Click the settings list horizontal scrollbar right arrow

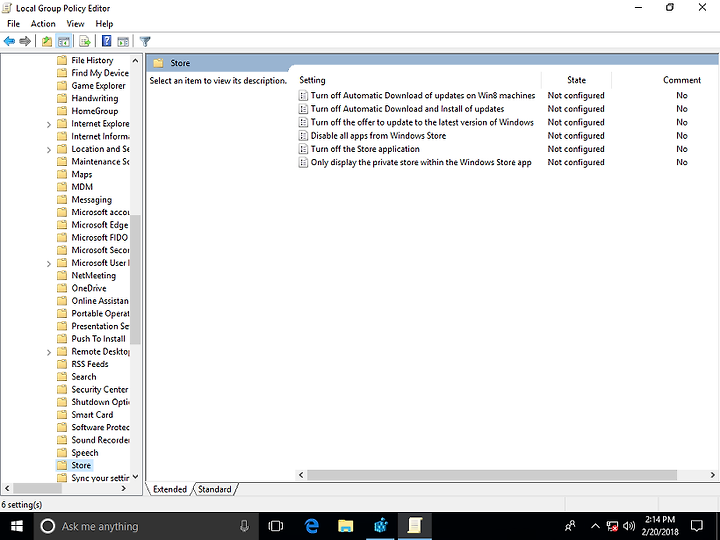[x=713, y=475]
